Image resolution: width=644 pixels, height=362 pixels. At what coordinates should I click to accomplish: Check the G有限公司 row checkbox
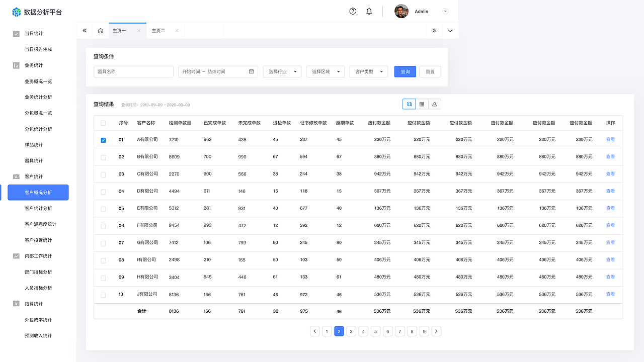103,243
